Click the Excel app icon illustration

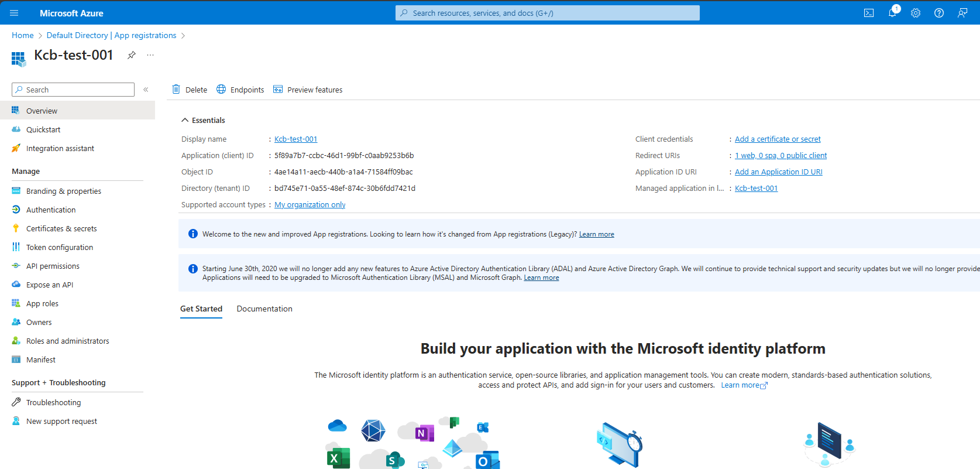click(338, 458)
